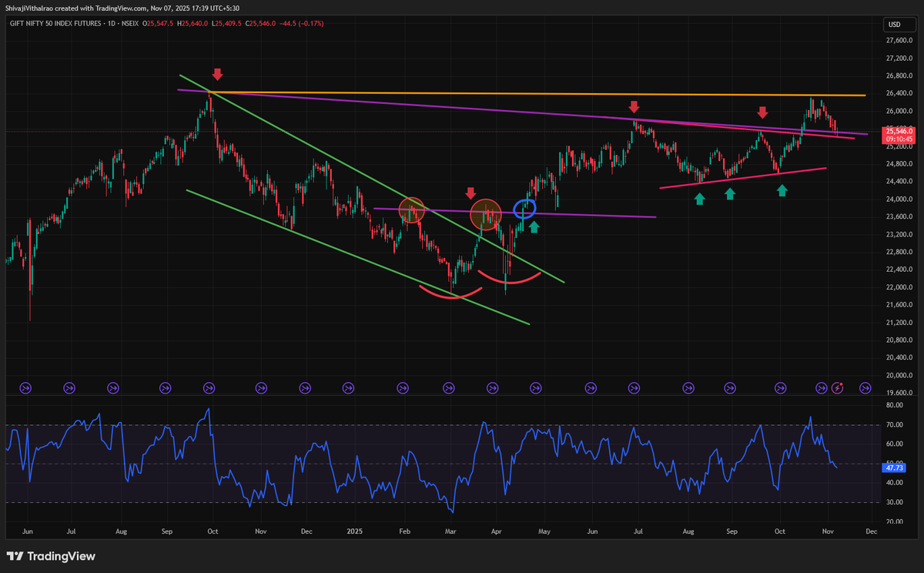Click the blue RSI value label 47.73
Image resolution: width=924 pixels, height=573 pixels.
click(x=894, y=467)
